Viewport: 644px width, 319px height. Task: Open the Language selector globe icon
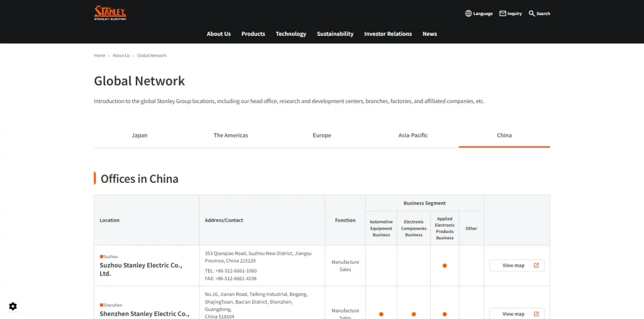[469, 13]
